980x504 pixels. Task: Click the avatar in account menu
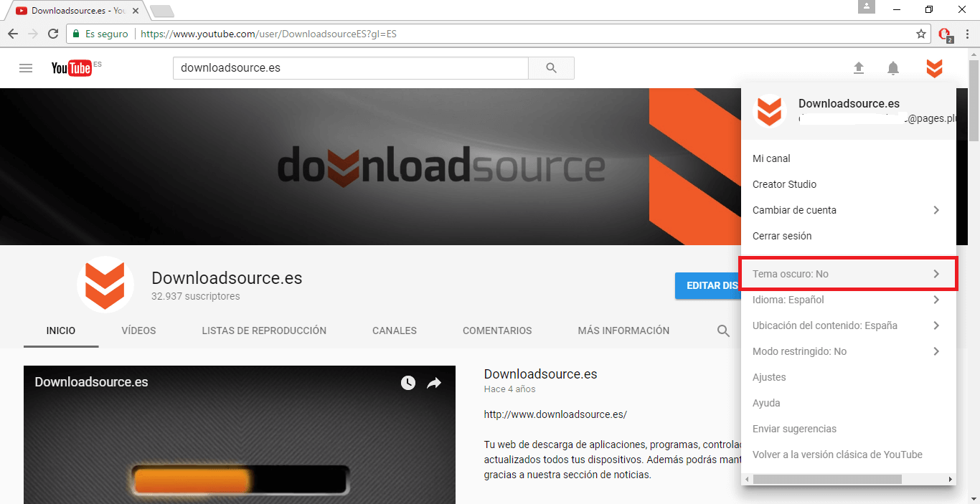point(770,112)
